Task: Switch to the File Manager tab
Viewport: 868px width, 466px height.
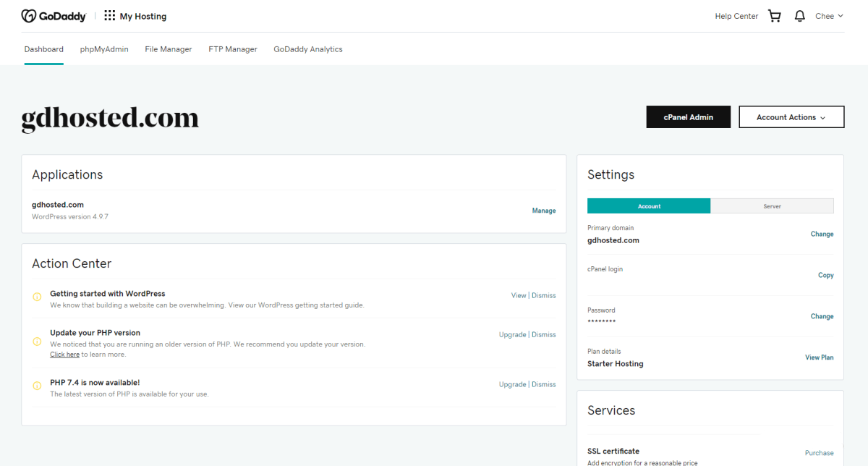Action: click(x=169, y=49)
